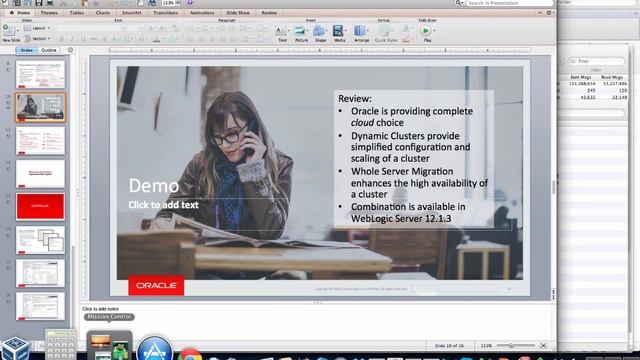Screen dimensions: 640x360
Task: Switch to the Themes tab
Action: pos(49,13)
